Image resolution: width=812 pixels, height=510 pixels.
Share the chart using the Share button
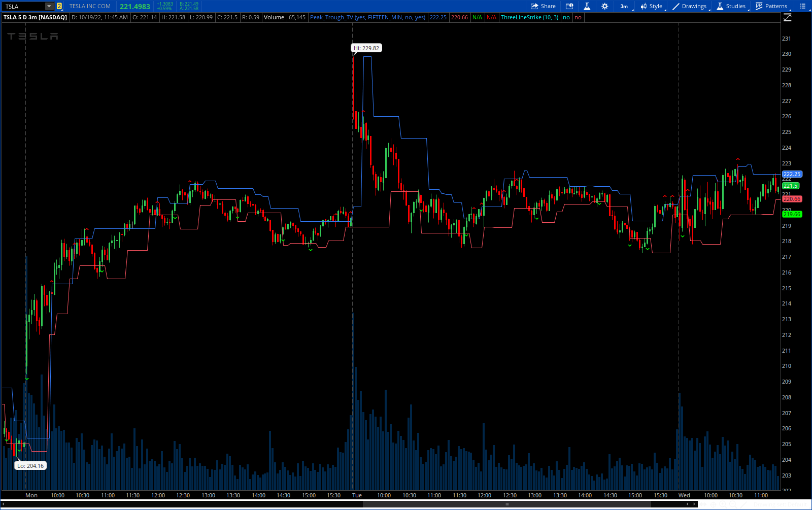(543, 7)
